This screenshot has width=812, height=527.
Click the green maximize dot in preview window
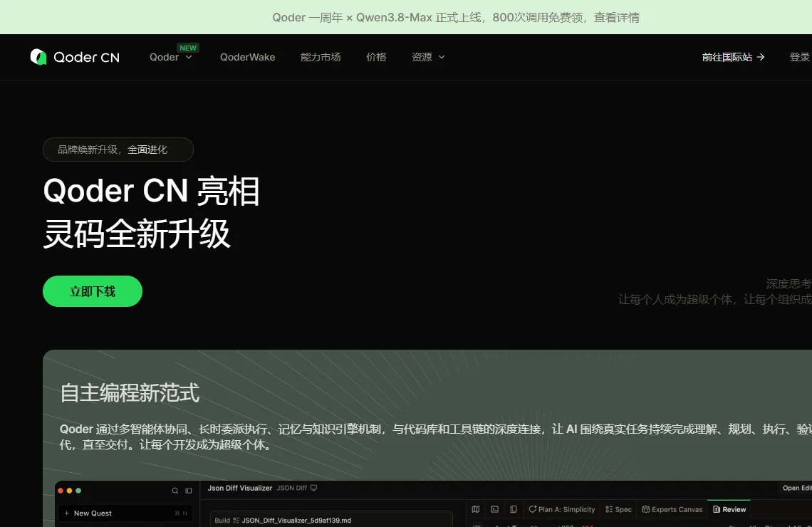pos(78,490)
